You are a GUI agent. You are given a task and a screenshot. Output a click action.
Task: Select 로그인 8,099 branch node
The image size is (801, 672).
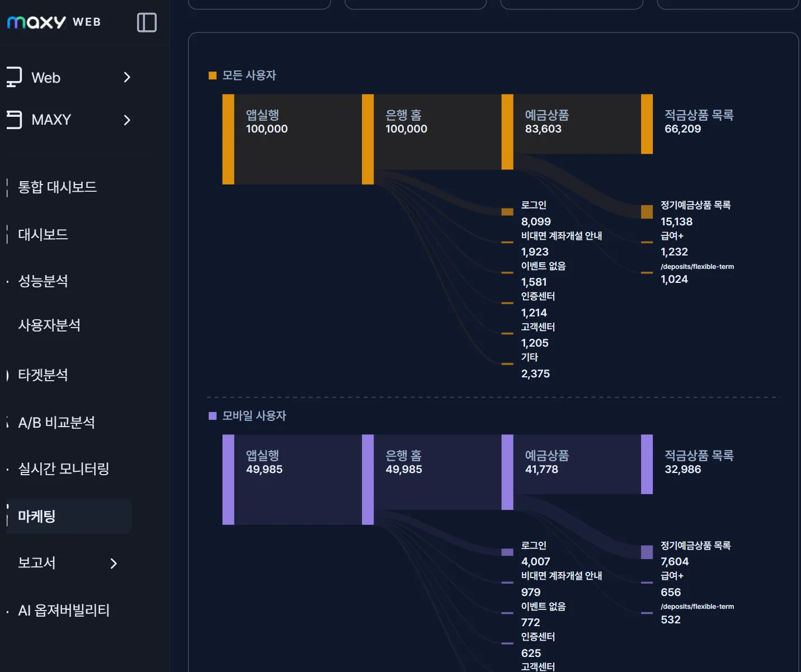507,212
